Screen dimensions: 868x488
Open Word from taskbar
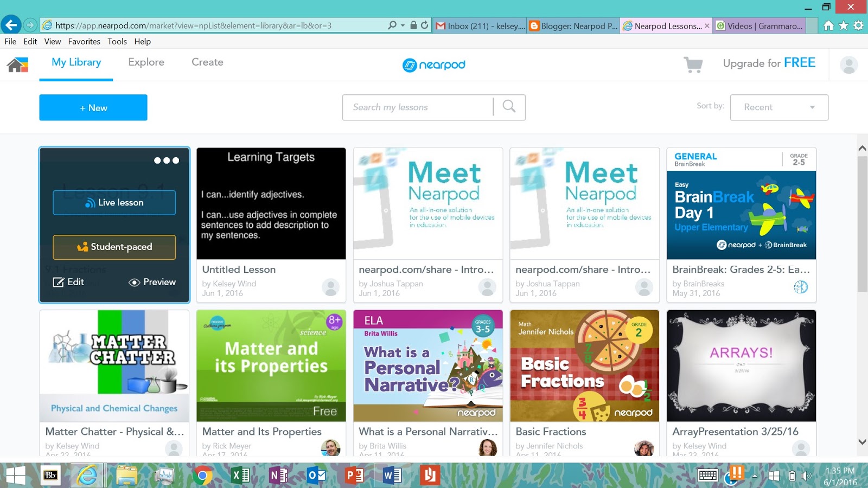click(392, 476)
